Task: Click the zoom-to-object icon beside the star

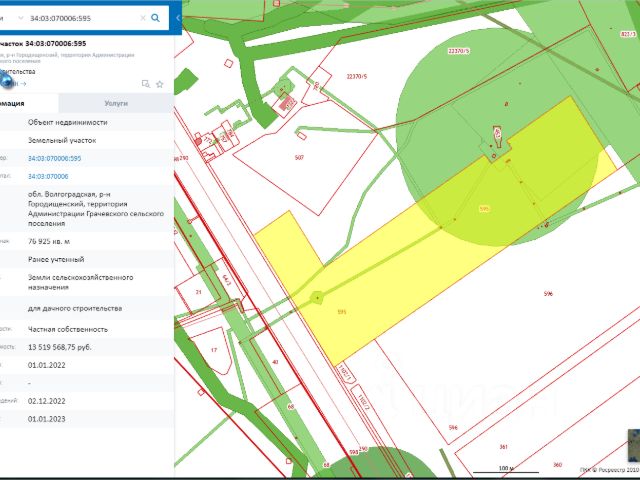Action: coord(146,84)
